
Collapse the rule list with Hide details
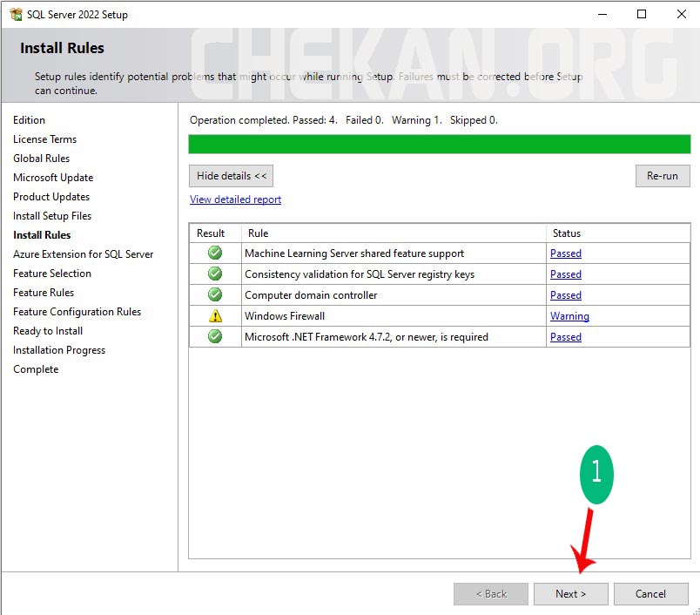pos(232,176)
